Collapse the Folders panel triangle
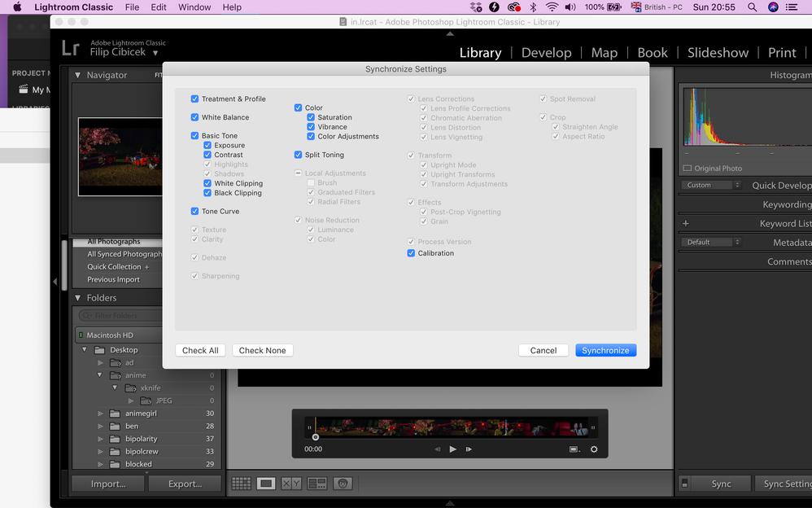 (77, 298)
